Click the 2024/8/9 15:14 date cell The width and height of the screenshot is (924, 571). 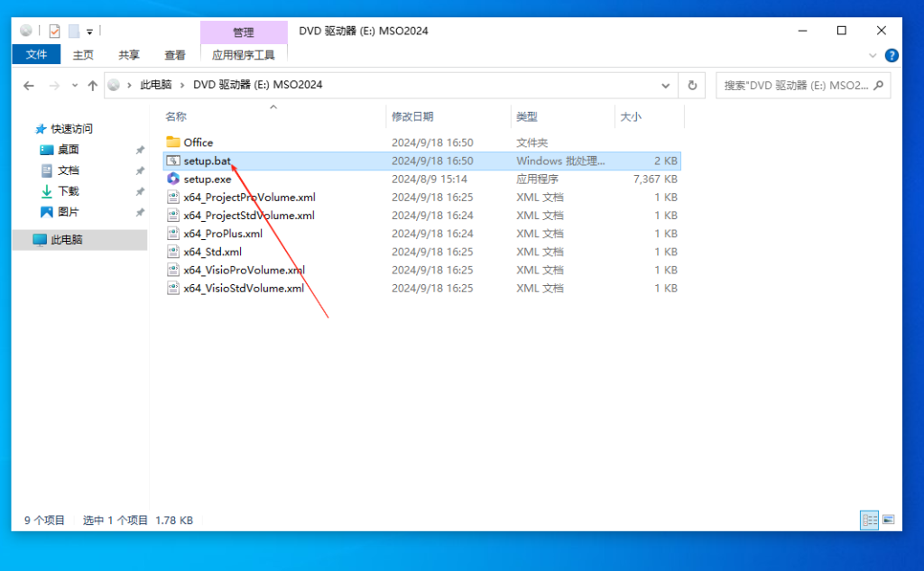pos(429,180)
